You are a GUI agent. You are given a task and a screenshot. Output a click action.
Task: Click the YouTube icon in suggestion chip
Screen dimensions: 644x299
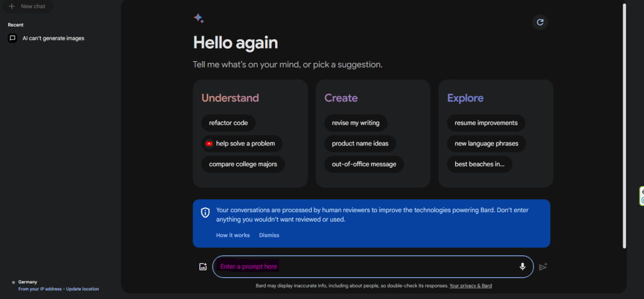click(x=209, y=144)
